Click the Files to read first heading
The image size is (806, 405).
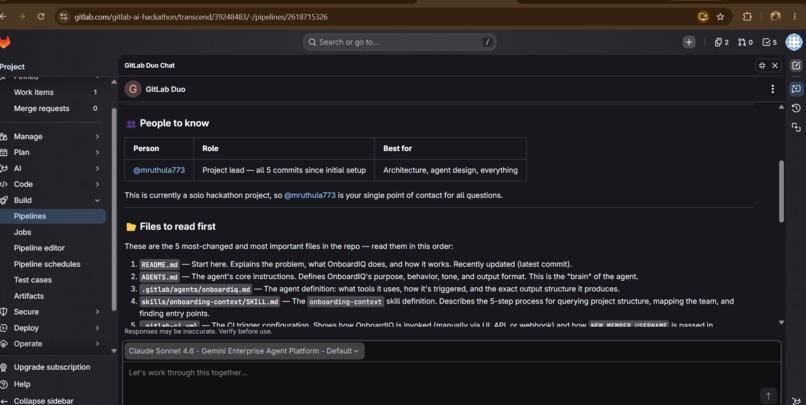click(x=178, y=226)
